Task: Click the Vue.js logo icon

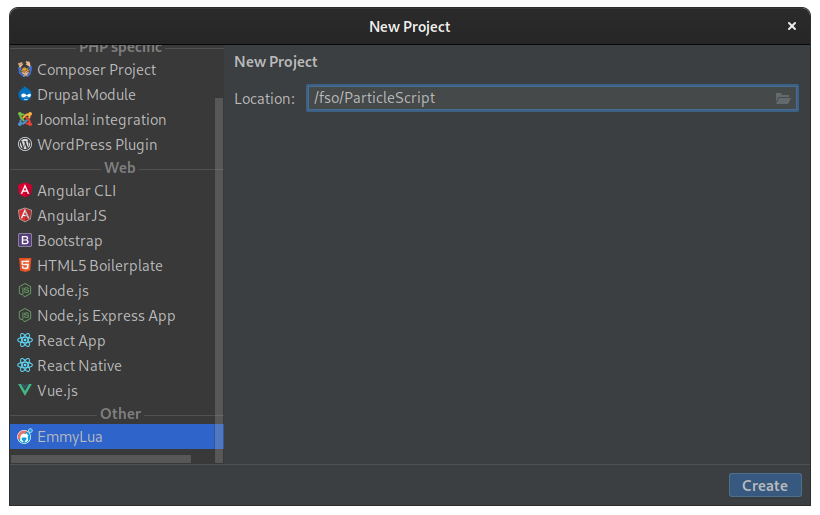Action: click(25, 391)
